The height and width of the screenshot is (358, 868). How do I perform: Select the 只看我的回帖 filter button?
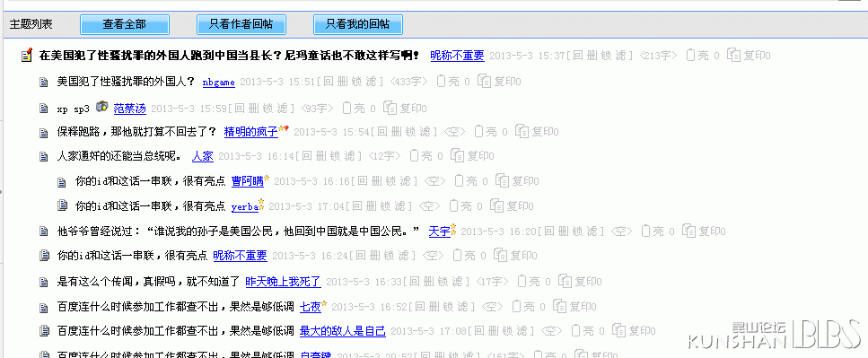(x=357, y=24)
